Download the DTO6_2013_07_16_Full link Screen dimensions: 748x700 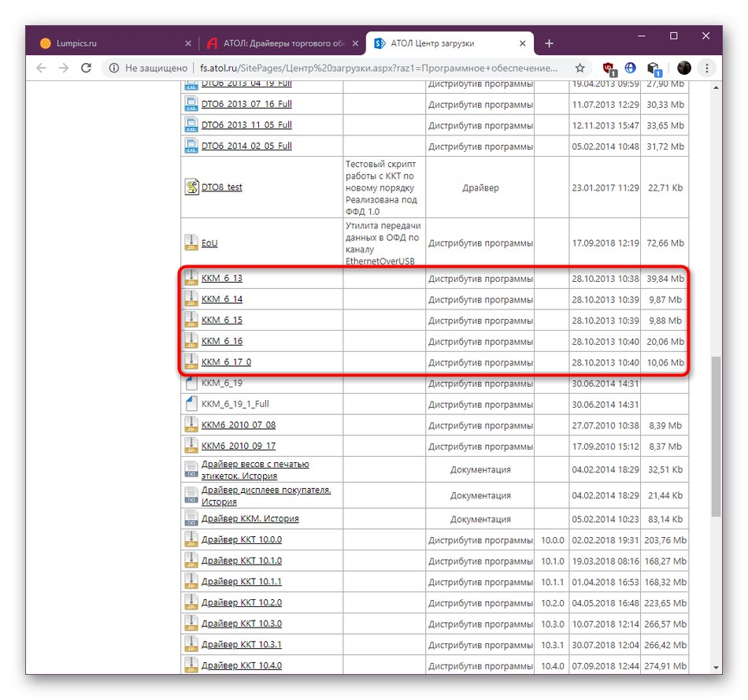click(246, 104)
